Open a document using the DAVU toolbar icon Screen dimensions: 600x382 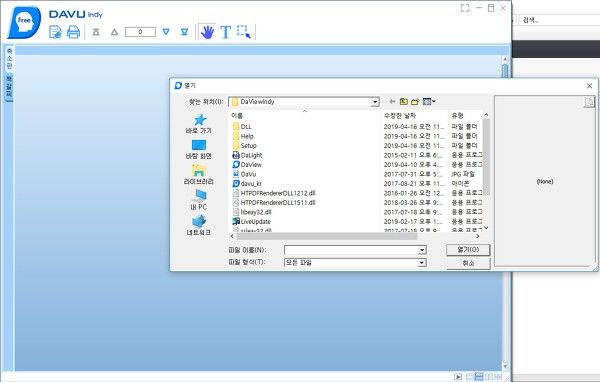[55, 32]
